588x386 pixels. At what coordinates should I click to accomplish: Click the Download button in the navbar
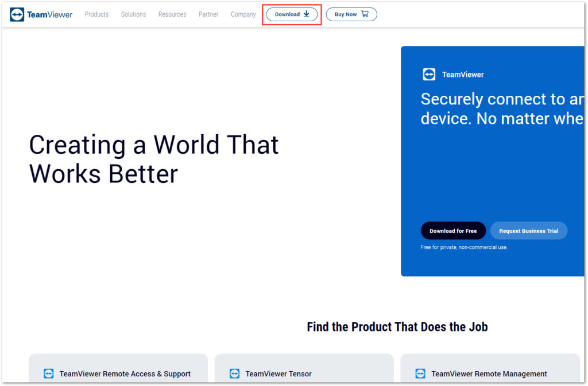[292, 14]
